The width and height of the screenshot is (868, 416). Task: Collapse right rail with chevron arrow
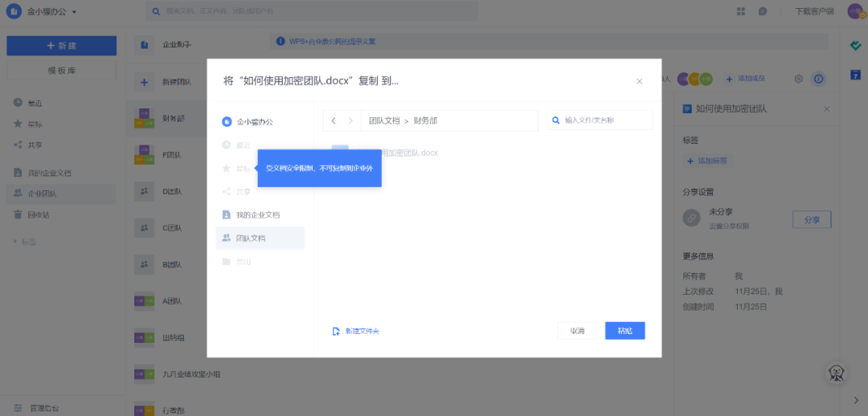pos(855,399)
